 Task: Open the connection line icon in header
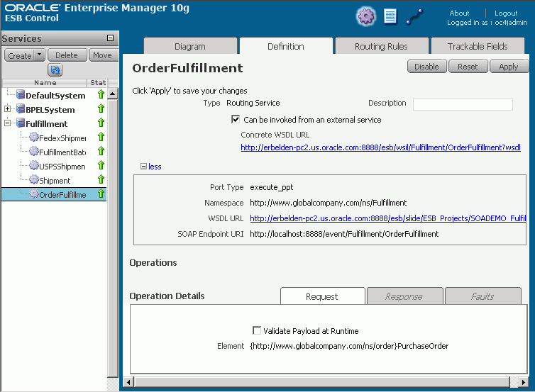(x=414, y=16)
